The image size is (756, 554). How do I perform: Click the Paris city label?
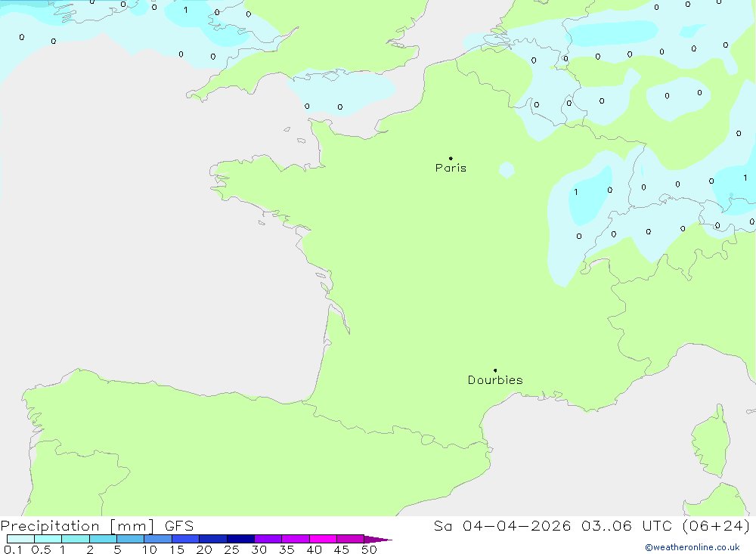[451, 168]
